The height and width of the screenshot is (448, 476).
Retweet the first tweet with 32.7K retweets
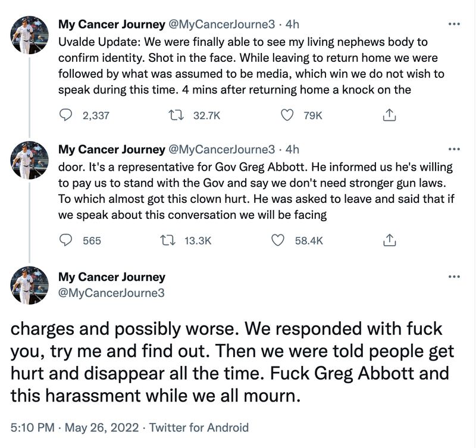tap(176, 115)
